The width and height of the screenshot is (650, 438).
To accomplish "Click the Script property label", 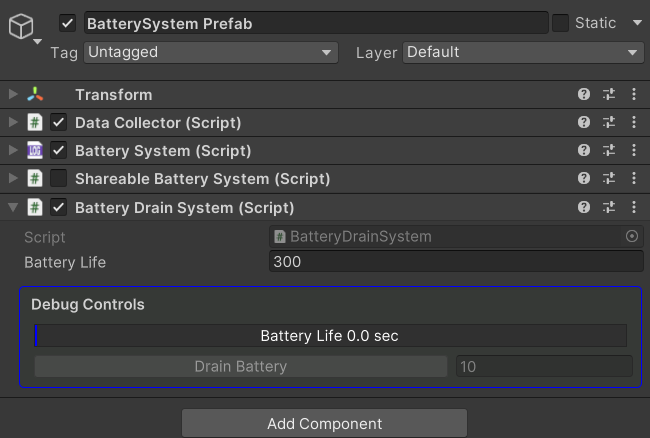I will (45, 237).
